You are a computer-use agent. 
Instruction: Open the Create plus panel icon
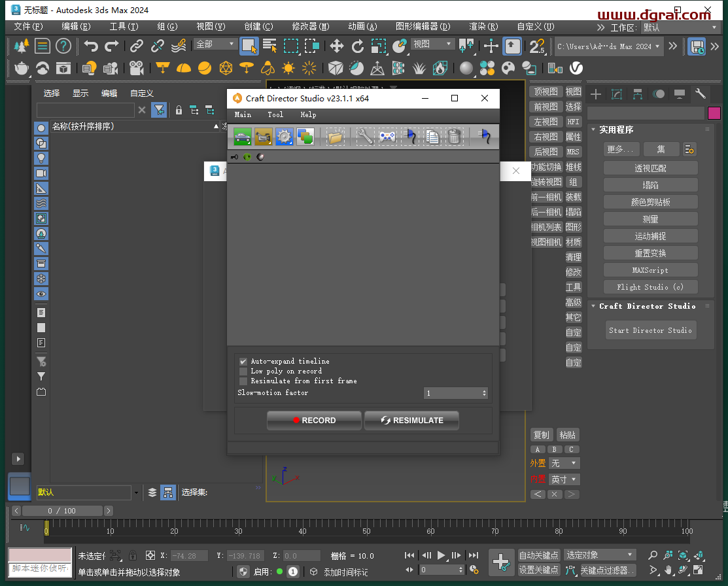tap(596, 94)
